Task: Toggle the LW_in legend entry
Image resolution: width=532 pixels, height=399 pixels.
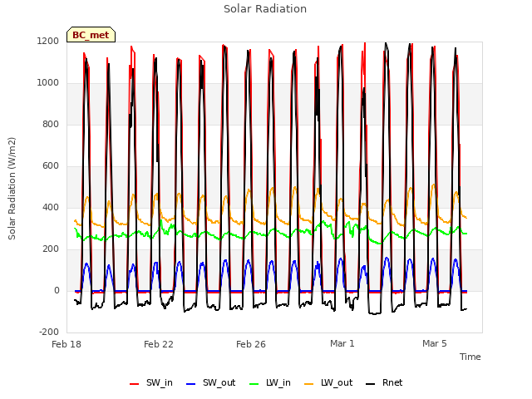Action: point(270,383)
